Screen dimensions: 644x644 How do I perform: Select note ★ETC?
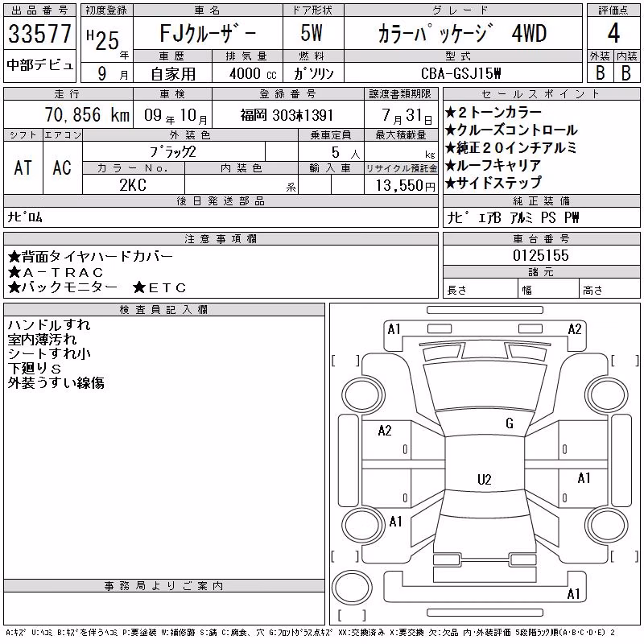point(159,287)
